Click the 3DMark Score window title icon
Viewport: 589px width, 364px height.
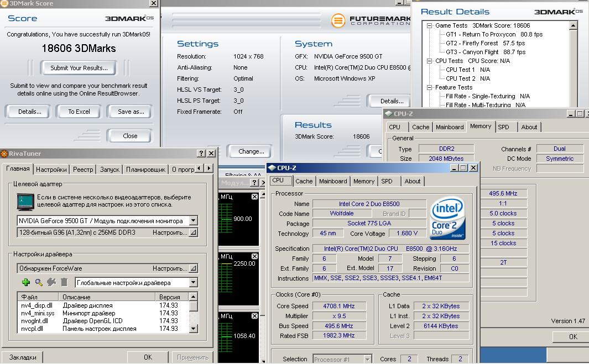pyautogui.click(x=4, y=3)
